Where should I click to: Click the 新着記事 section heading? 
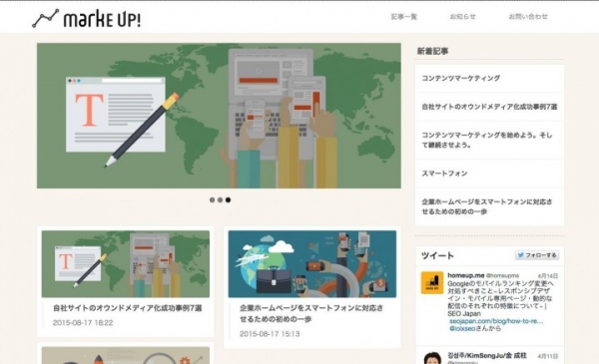(x=432, y=51)
